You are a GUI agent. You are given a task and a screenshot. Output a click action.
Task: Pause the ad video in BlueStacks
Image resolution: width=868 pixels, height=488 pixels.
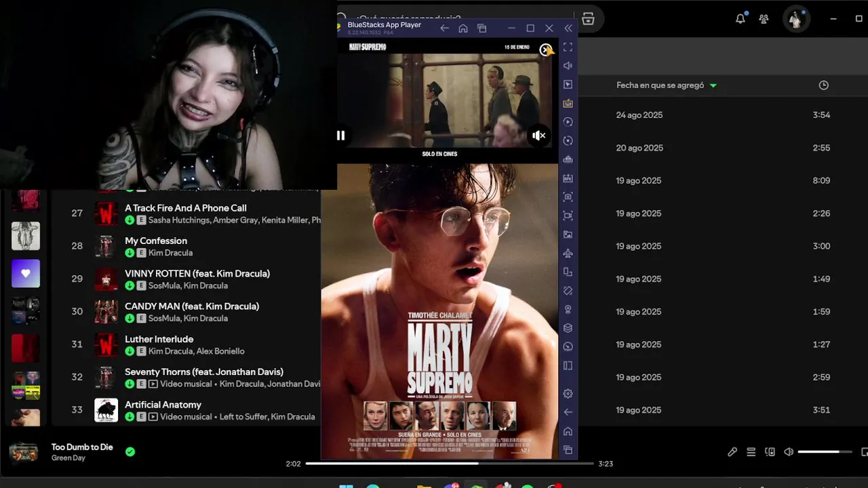tap(340, 136)
